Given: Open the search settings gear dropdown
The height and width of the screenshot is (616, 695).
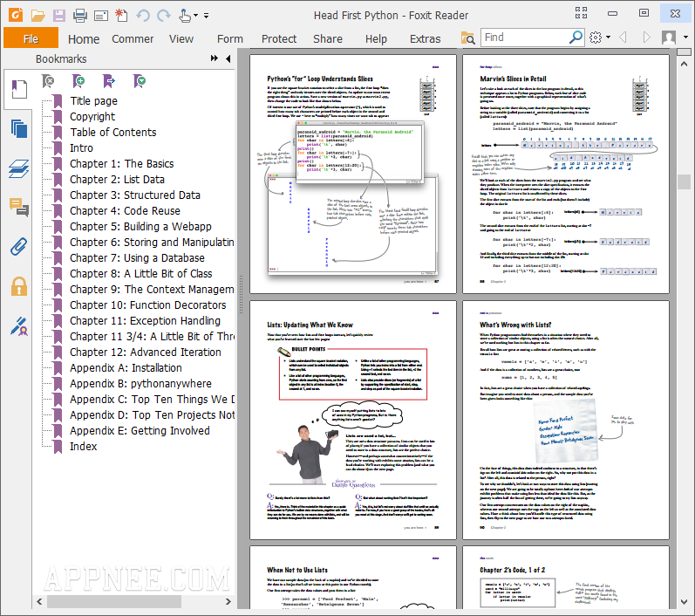Looking at the screenshot, I should click(x=600, y=38).
